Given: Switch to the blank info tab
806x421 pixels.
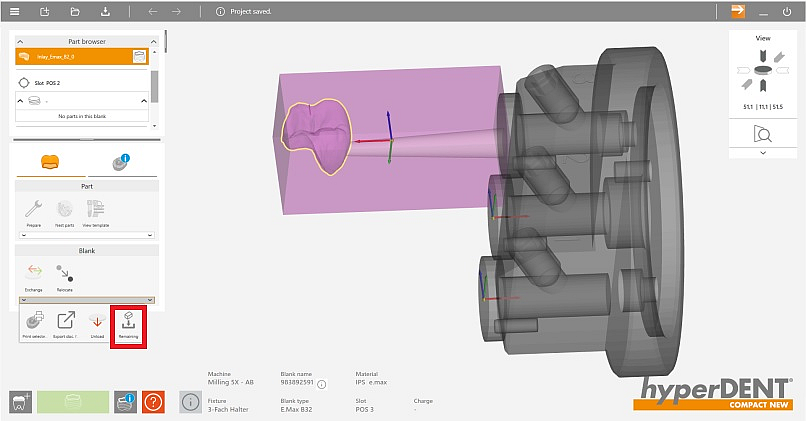Looking at the screenshot, I should 122,161.
